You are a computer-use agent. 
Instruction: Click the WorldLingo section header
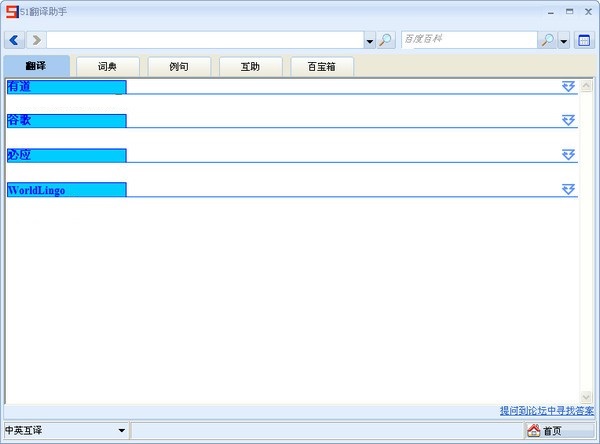pos(67,190)
